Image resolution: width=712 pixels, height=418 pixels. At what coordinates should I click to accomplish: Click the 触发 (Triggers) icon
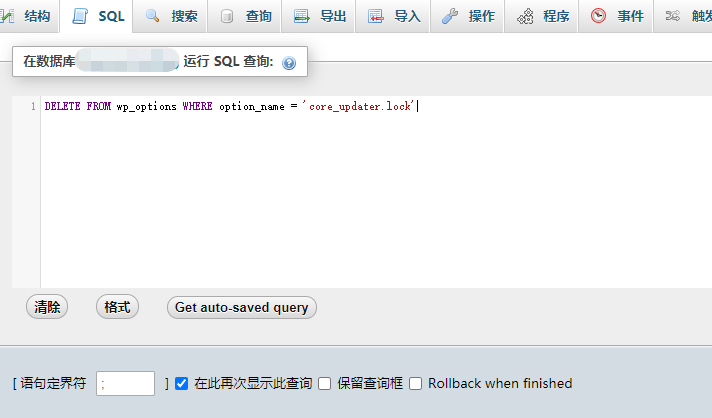tap(673, 16)
